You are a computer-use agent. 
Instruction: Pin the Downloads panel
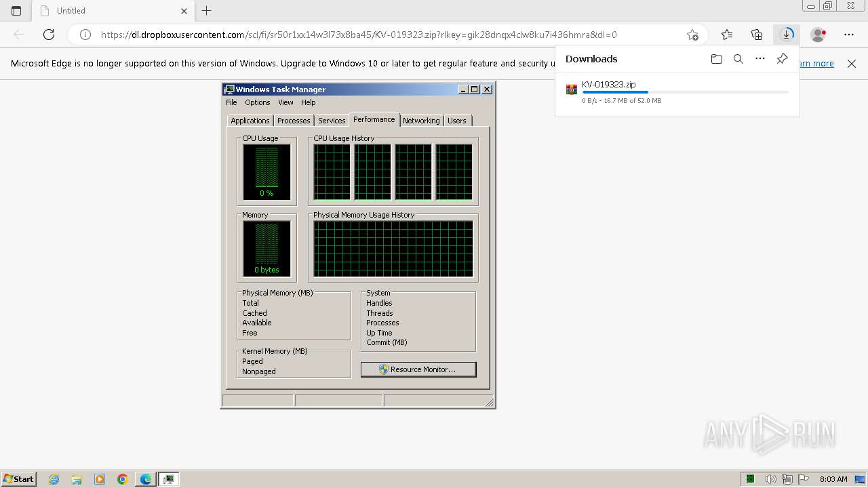pos(782,59)
